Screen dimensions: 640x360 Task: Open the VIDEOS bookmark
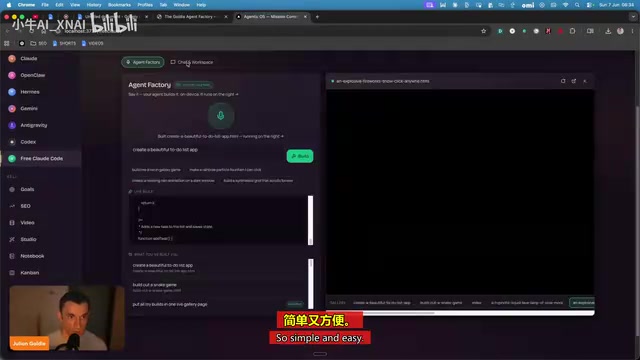pos(92,43)
